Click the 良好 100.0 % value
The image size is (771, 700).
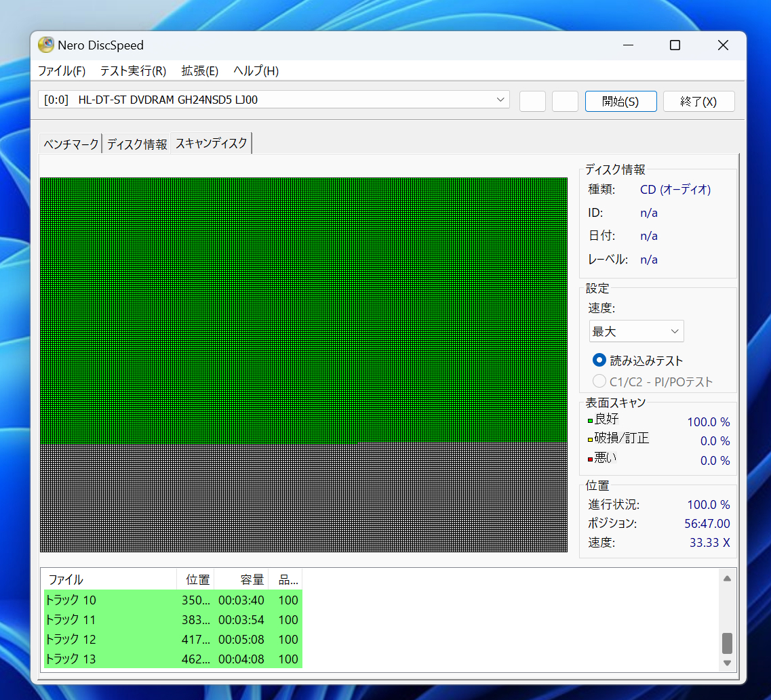point(709,422)
